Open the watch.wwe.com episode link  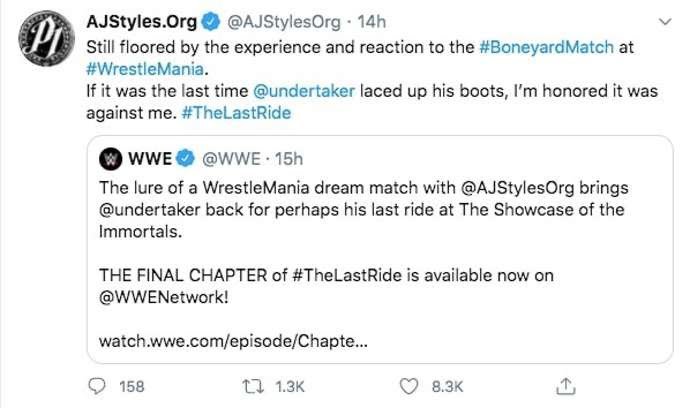(x=233, y=341)
